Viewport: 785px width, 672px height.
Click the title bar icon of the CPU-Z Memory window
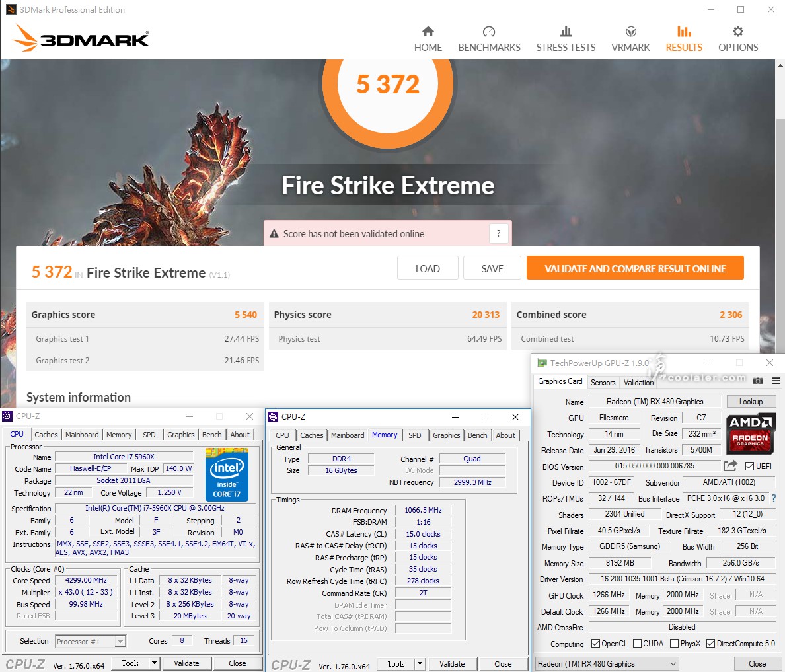coord(273,417)
